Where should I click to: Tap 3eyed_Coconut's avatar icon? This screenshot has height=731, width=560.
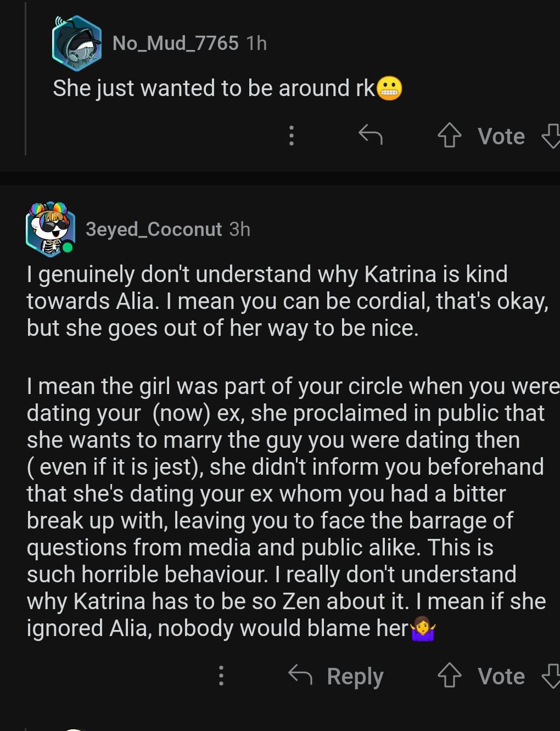click(50, 229)
